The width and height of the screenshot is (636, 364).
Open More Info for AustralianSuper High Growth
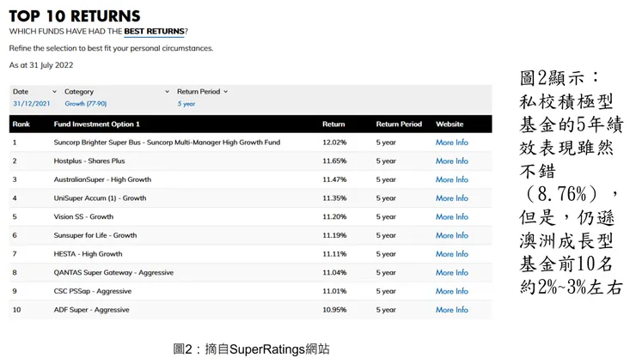(x=452, y=179)
